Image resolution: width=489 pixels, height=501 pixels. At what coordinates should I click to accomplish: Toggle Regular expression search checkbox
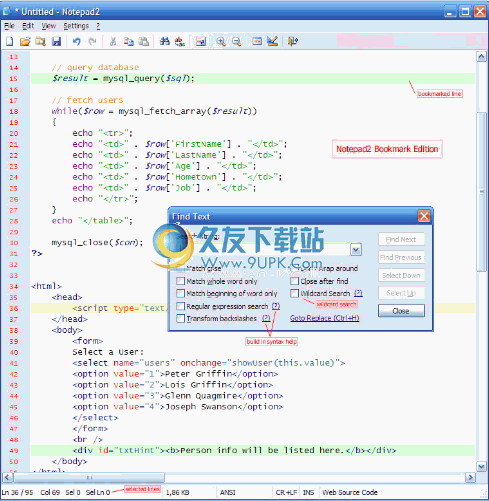pyautogui.click(x=180, y=306)
